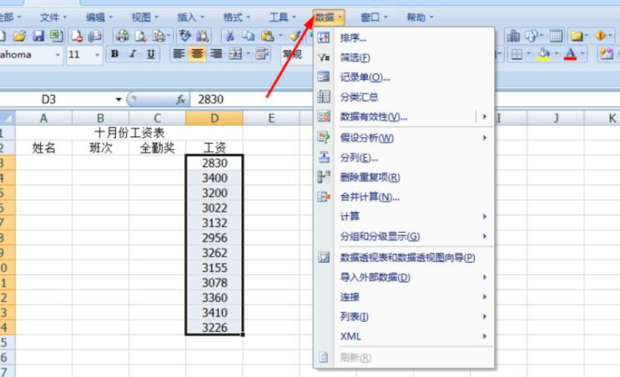Expand the 假设分析(W) submenu arrow
This screenshot has width=620, height=377.
tap(484, 138)
